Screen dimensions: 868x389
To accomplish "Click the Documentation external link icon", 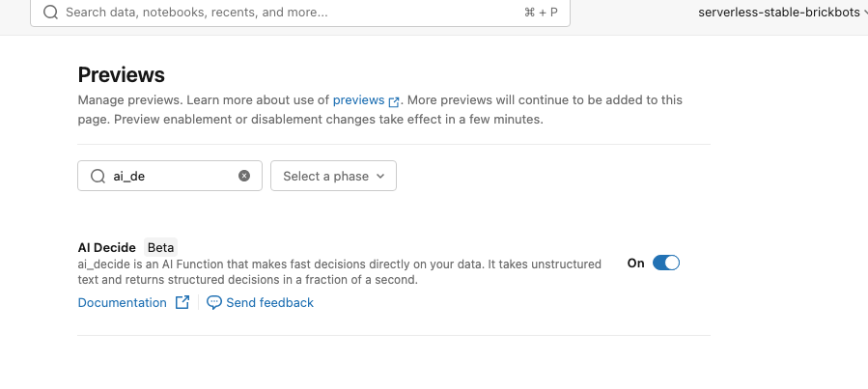I will [182, 302].
